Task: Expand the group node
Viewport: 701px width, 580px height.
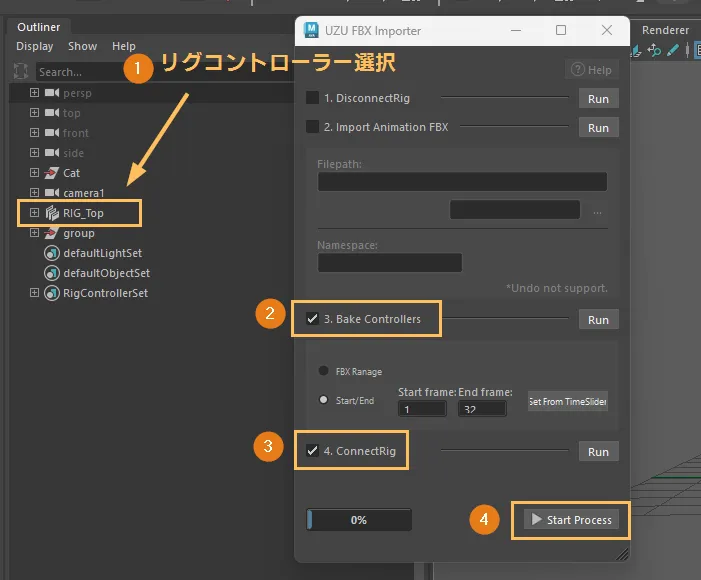Action: [34, 233]
